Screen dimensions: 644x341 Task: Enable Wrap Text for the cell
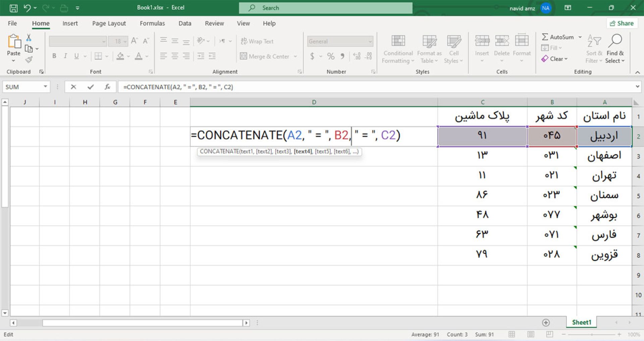(x=257, y=41)
